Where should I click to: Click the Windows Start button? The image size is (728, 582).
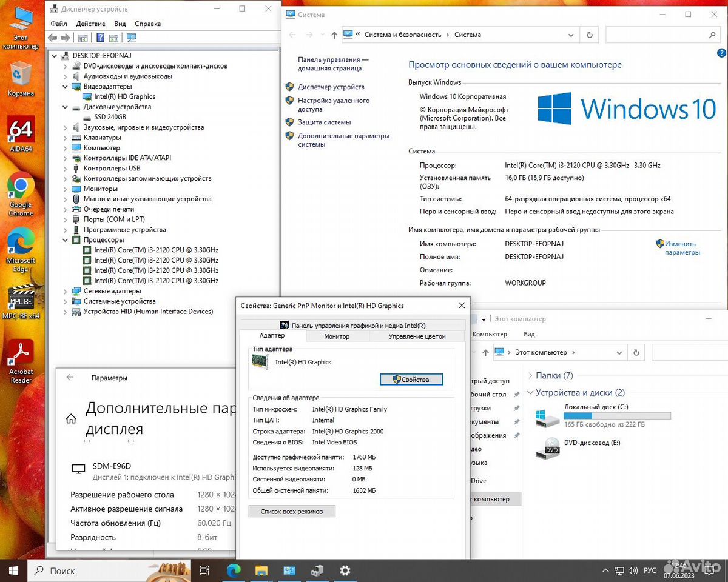pos(13,570)
